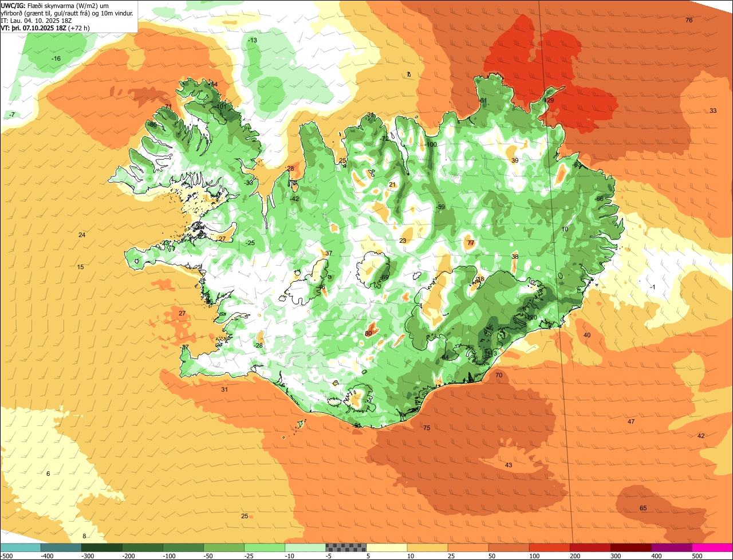Click the map value -72

(x=384, y=139)
